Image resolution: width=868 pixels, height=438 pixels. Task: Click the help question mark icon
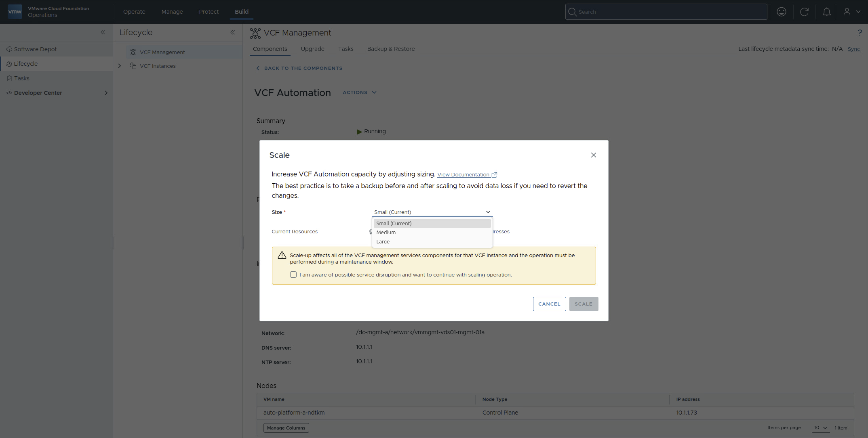(x=860, y=33)
